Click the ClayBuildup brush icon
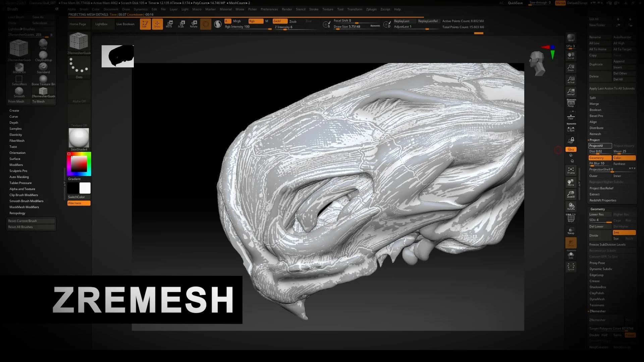This screenshot has width=644, height=362. (x=43, y=54)
